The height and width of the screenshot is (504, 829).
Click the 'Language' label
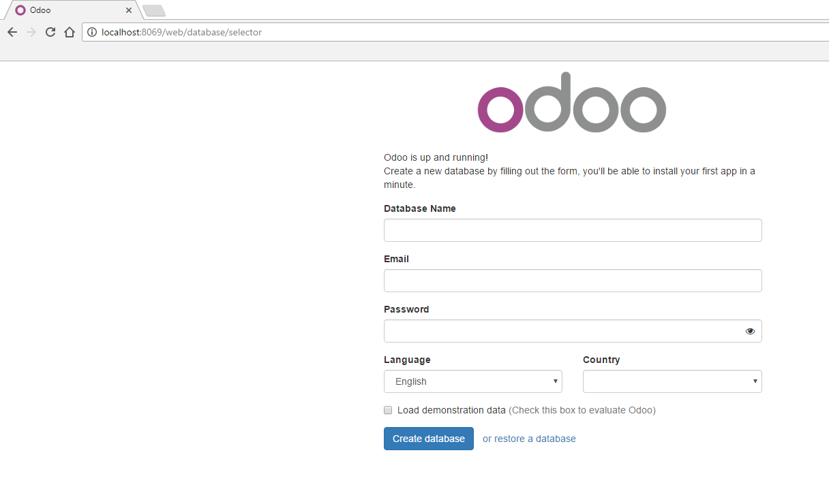pyautogui.click(x=407, y=360)
